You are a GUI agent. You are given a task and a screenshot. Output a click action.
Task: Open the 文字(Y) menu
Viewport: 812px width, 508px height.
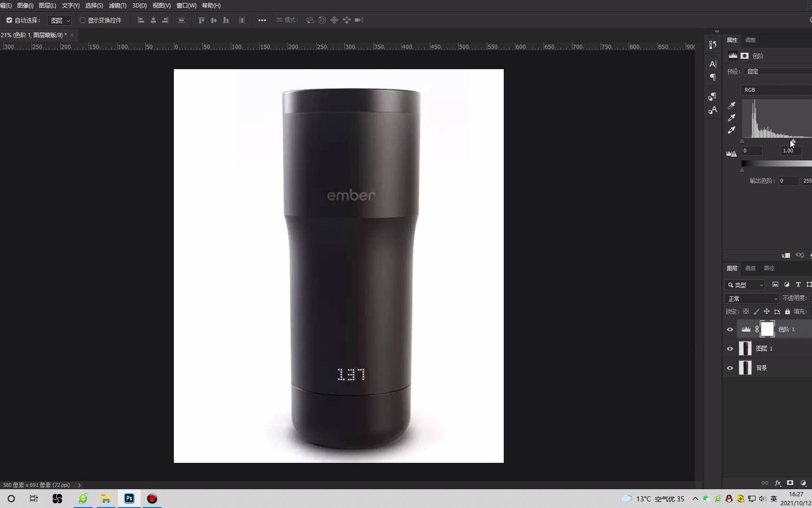[x=70, y=6]
